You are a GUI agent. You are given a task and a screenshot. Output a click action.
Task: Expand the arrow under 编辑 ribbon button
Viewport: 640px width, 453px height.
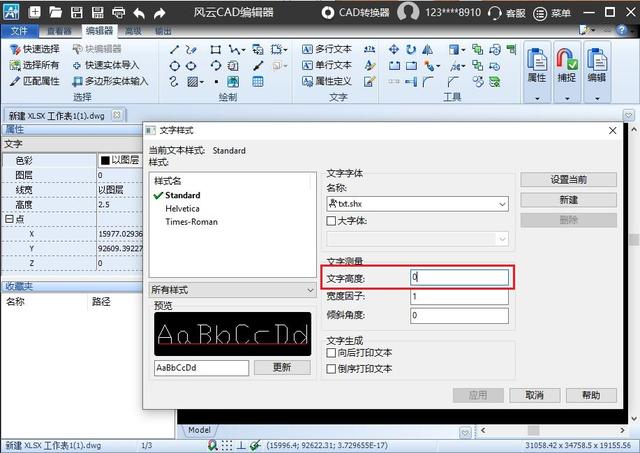(x=597, y=98)
